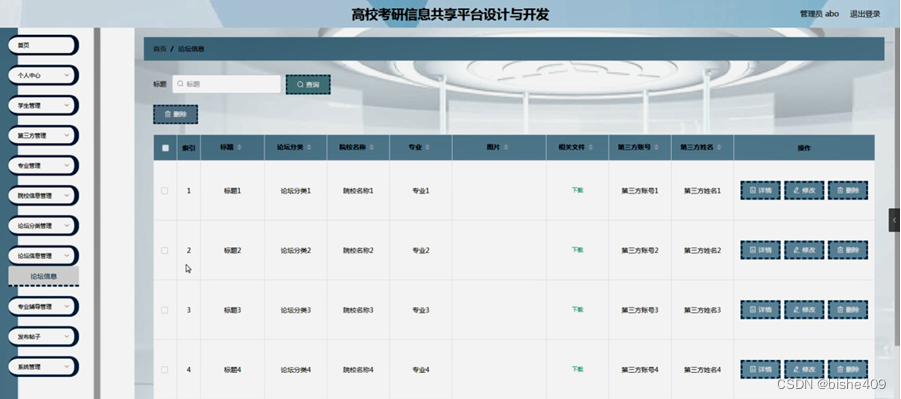
Task: Select all rows with header checkbox
Action: click(165, 148)
